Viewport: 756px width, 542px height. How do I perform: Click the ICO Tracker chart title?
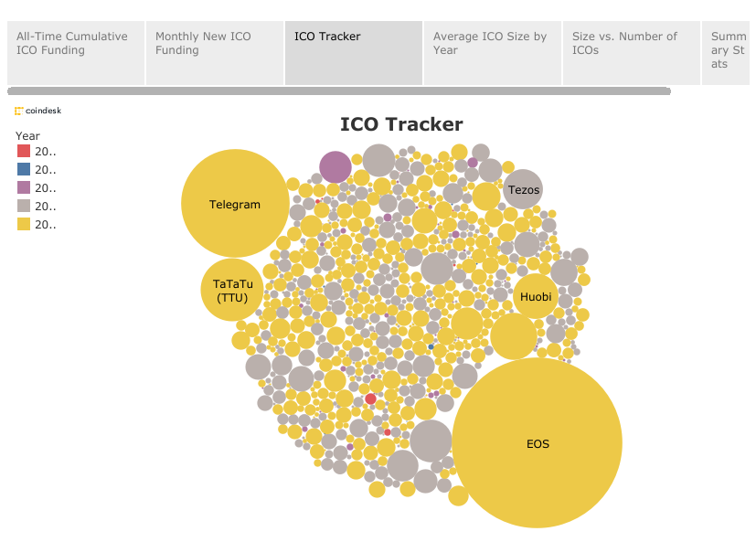(x=401, y=124)
